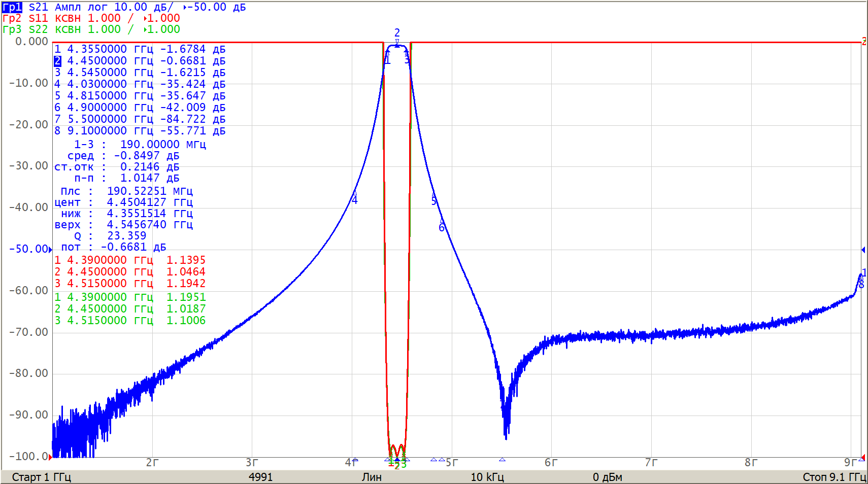Activate the Гр1 S21 trace label

[x=12, y=7]
